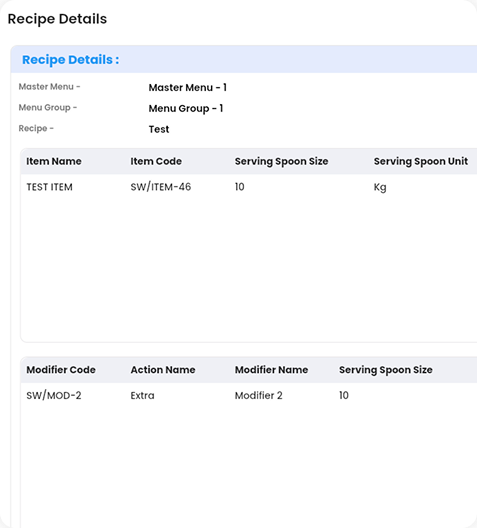This screenshot has height=528, width=477.
Task: Click the 'Kg' unit cell
Action: tap(380, 187)
